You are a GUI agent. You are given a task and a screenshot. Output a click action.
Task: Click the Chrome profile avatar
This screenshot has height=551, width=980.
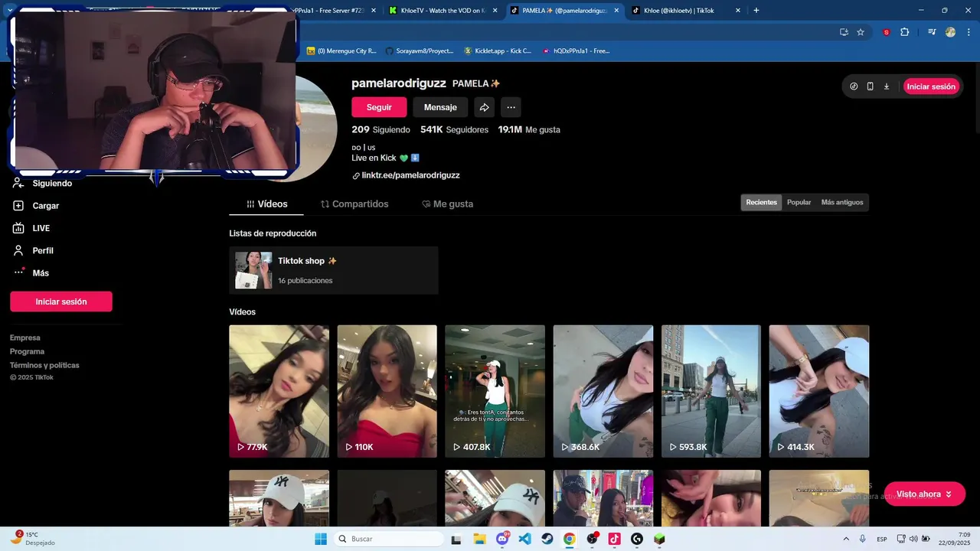[x=950, y=32]
